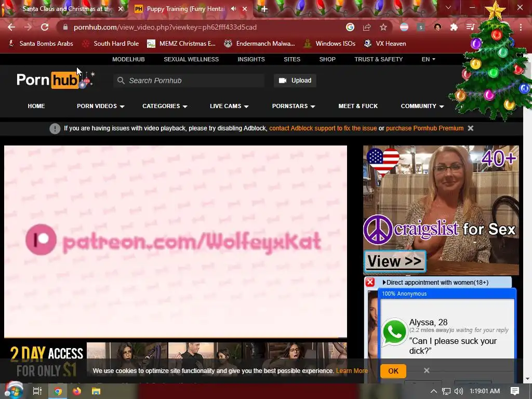Open the Windows ISOs bookmark
This screenshot has height=399, width=532.
(330, 44)
